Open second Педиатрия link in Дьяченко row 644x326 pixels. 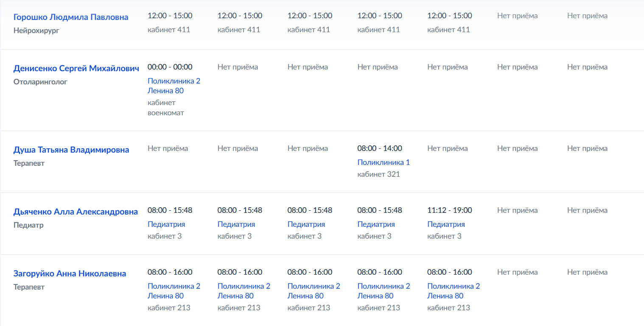[236, 224]
